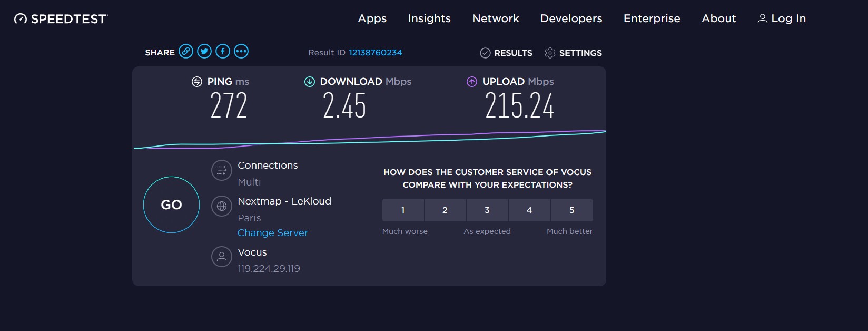Rate Vocus customer service 4
Screen dimensions: 868x331
(529, 210)
